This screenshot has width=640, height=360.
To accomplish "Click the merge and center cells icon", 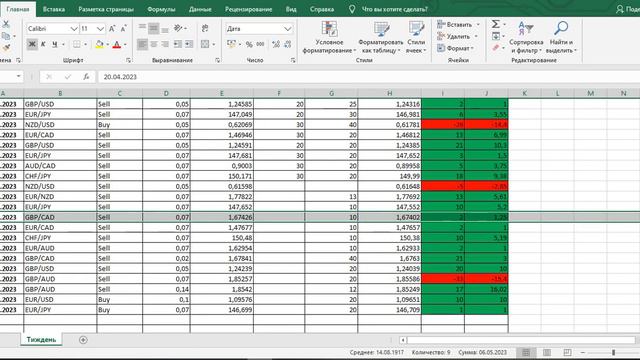I will [205, 44].
